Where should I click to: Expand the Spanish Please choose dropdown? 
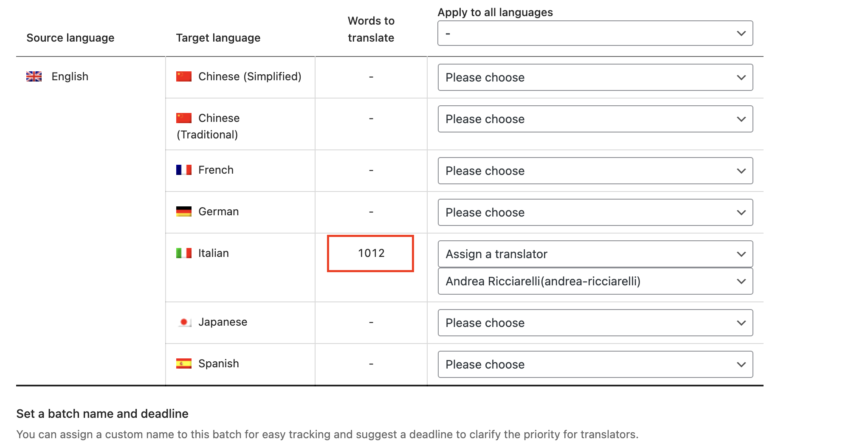tap(595, 364)
